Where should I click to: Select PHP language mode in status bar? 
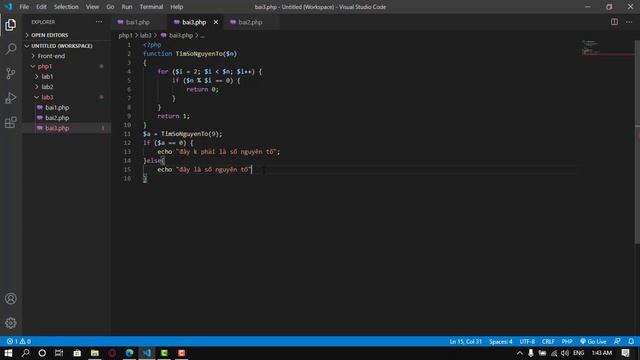coord(567,341)
